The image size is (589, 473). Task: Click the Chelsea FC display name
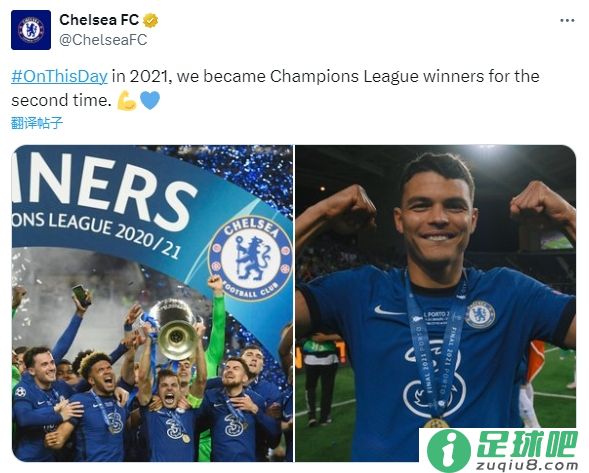click(x=99, y=20)
